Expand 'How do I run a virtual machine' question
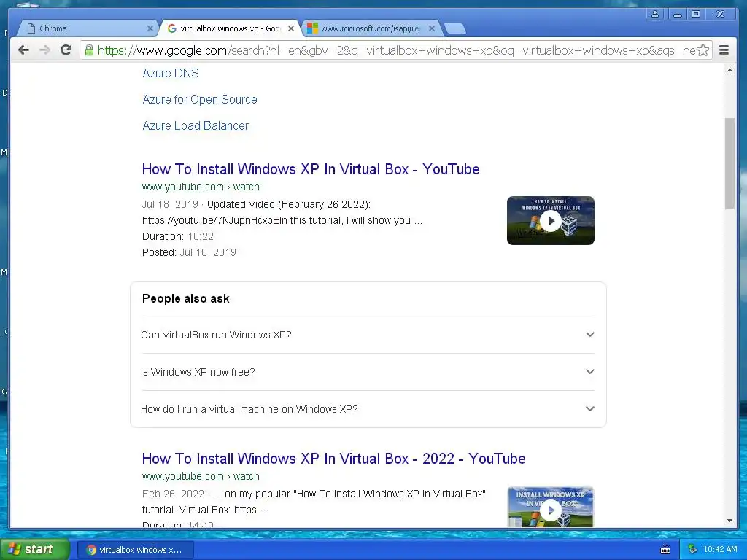 tap(368, 409)
